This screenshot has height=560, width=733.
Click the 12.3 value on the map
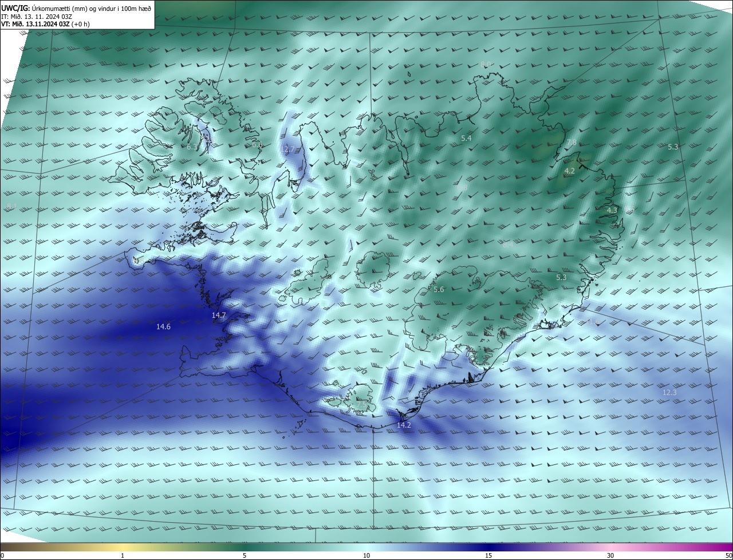tap(669, 392)
